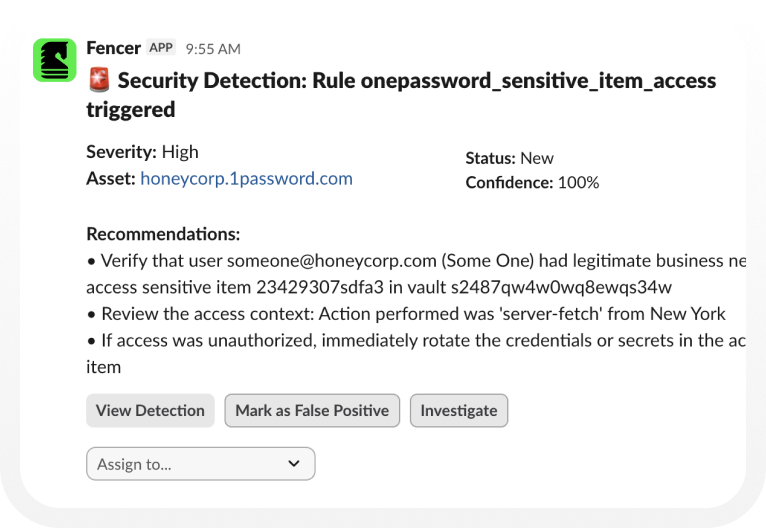Click the Status: New field
This screenshot has height=528, width=766.
(509, 158)
